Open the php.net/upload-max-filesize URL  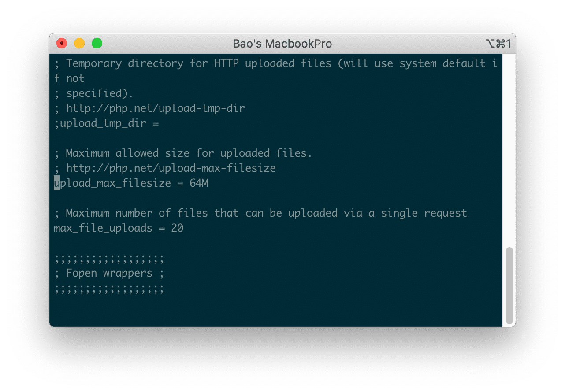171,168
